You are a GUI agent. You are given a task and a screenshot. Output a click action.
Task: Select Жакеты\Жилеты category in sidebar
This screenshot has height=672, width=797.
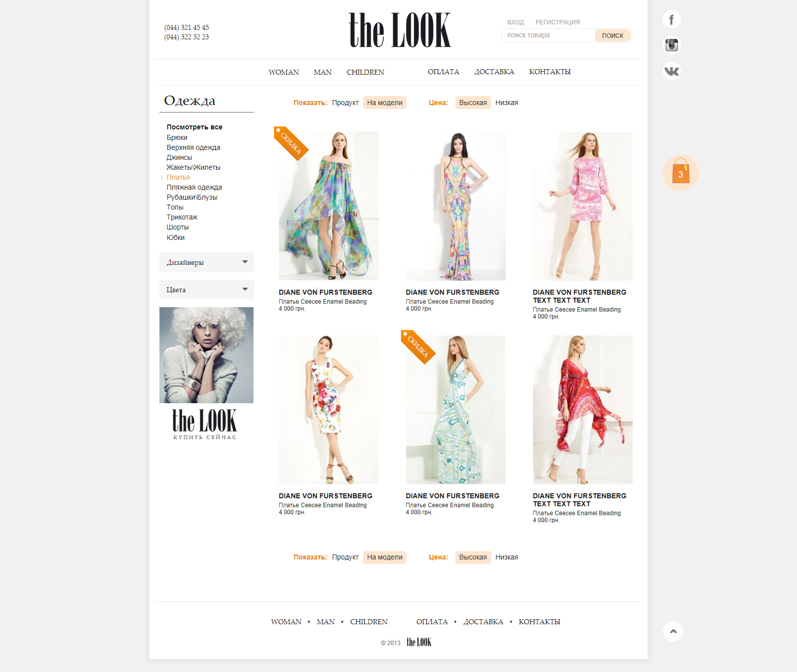[193, 167]
